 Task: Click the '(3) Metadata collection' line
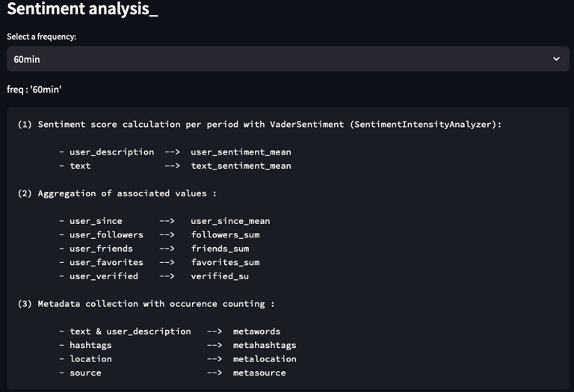(146, 304)
